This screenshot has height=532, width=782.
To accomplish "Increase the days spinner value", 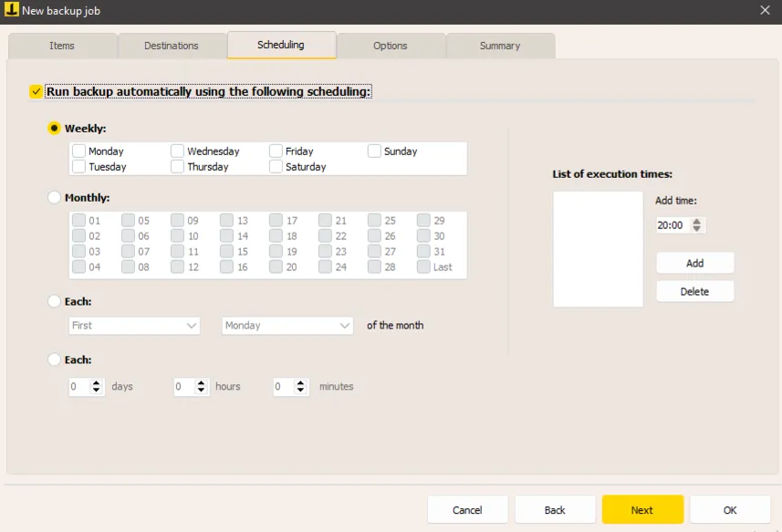I will point(96,382).
